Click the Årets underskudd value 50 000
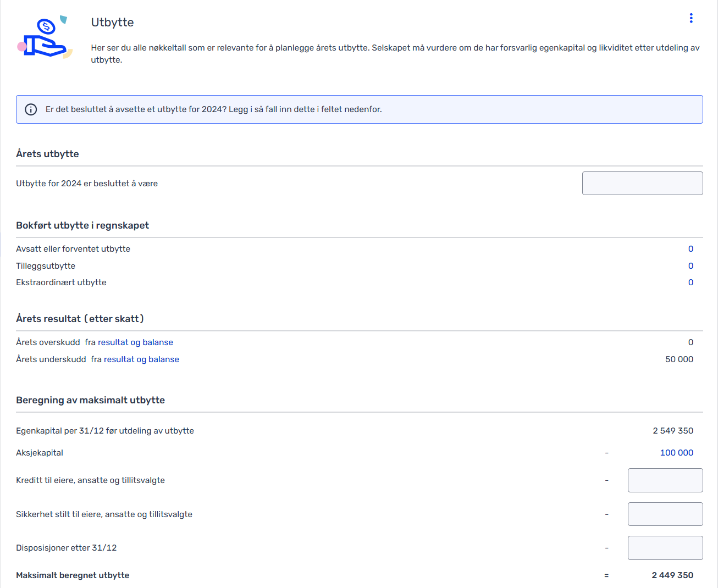 679,359
